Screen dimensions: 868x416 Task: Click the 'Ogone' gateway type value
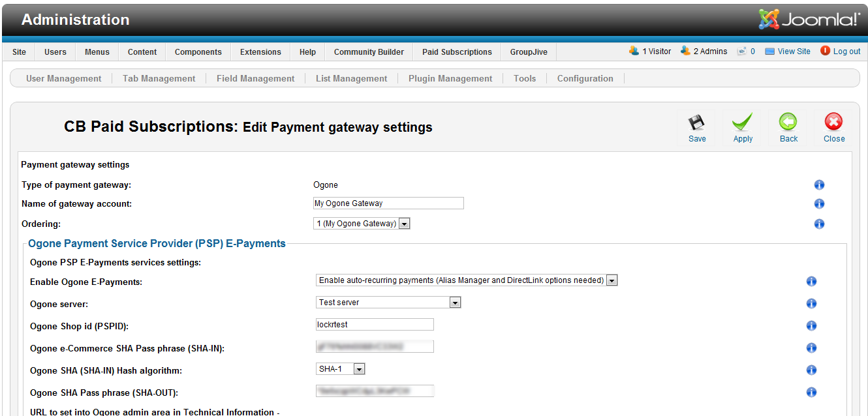326,185
